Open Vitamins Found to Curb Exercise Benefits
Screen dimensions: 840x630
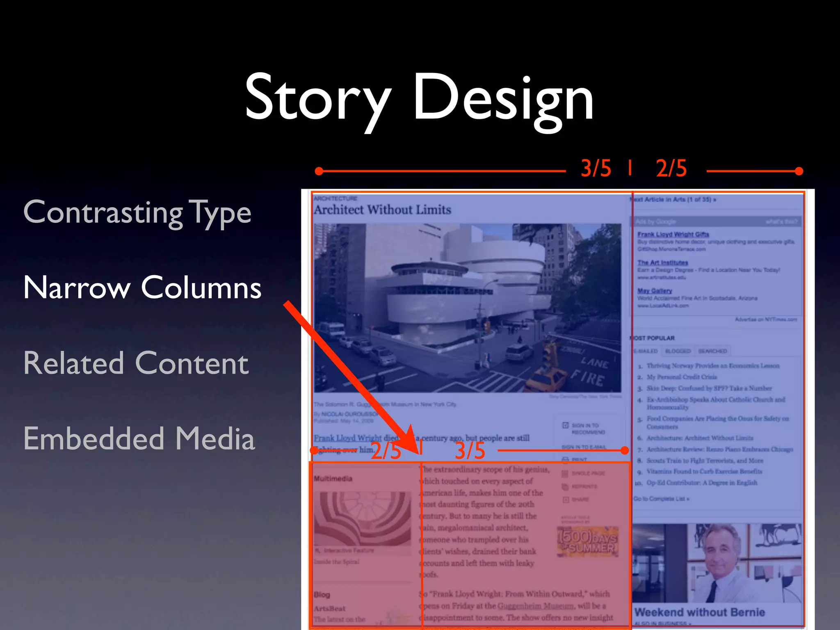[704, 472]
